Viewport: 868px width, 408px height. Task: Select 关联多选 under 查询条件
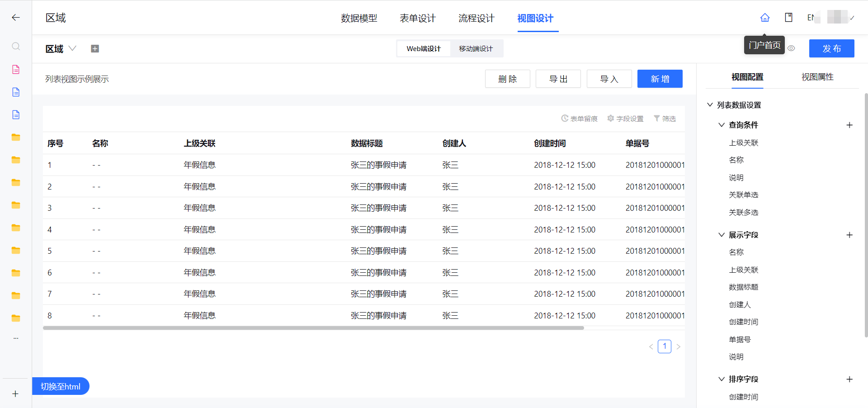pos(744,212)
